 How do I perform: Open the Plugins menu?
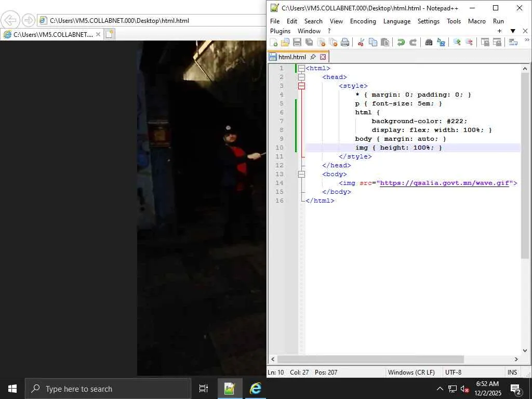pyautogui.click(x=280, y=31)
